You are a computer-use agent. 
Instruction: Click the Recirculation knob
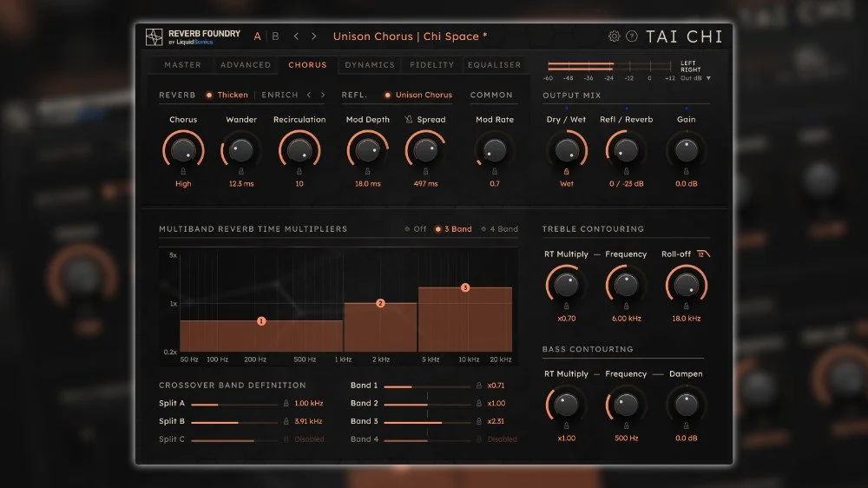tap(299, 149)
